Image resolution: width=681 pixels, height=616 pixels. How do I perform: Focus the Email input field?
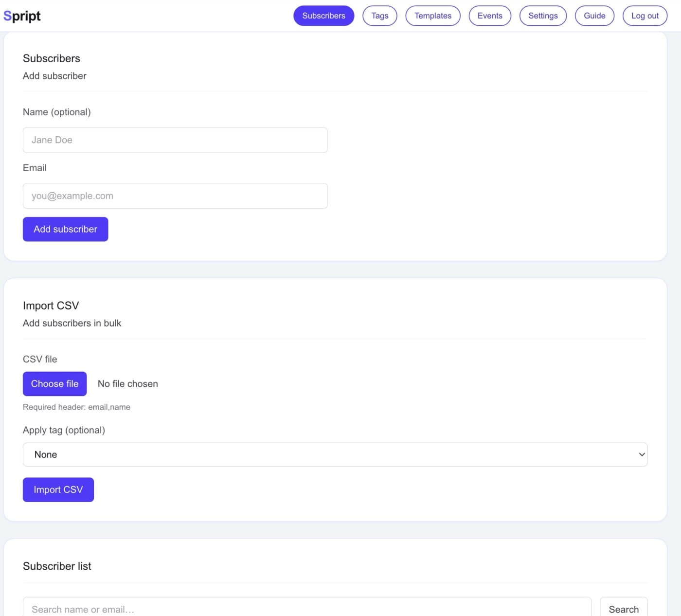[175, 196]
